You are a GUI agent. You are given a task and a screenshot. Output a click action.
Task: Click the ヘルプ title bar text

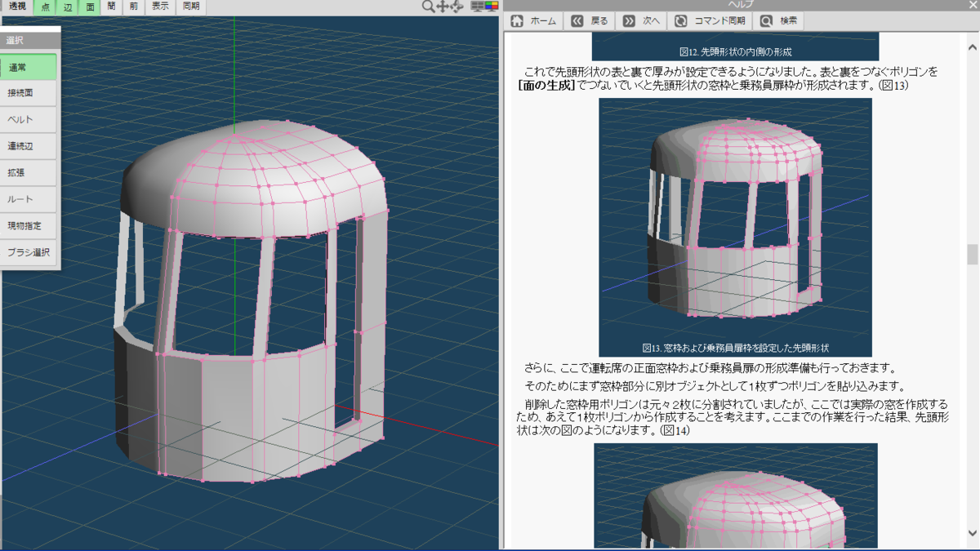pyautogui.click(x=741, y=4)
